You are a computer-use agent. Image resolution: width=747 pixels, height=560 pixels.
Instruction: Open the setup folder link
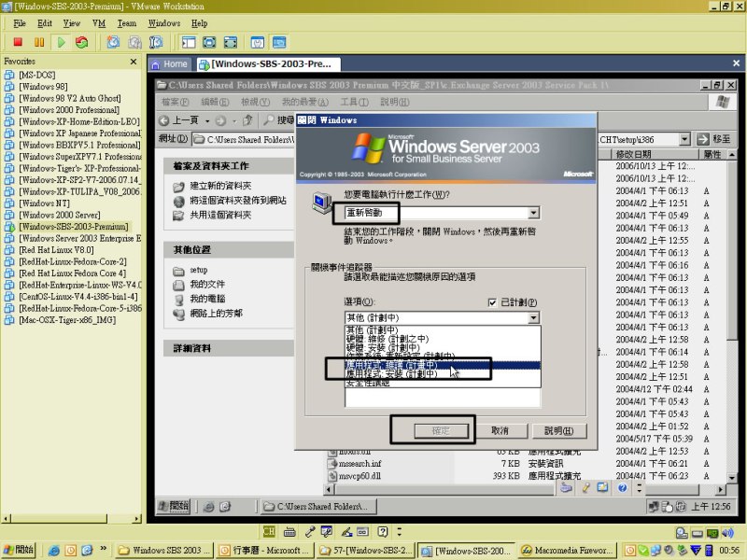click(x=199, y=271)
